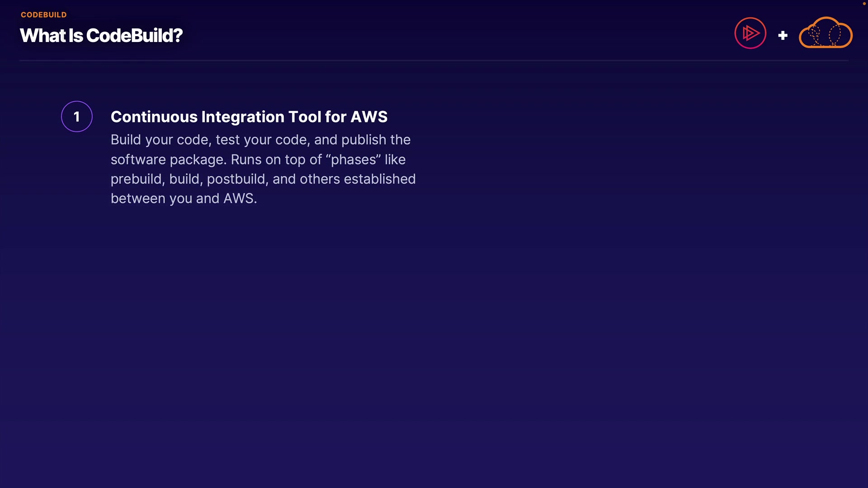Click the word "established" in the paragraph
This screenshot has height=488, width=868.
(x=380, y=179)
